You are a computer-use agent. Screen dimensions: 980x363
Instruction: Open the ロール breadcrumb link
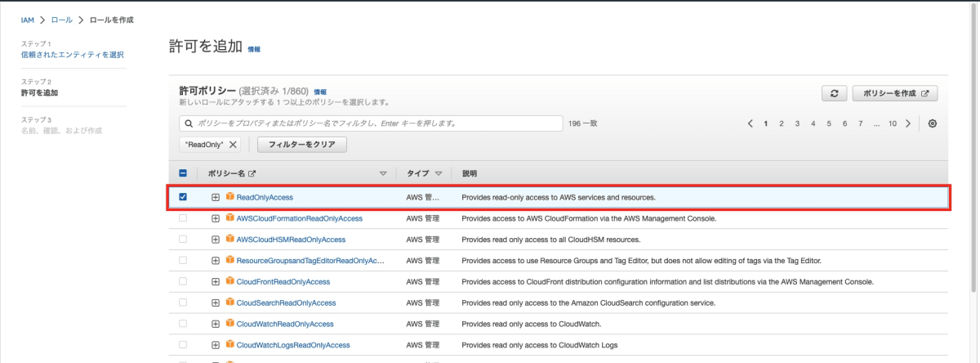pos(62,19)
